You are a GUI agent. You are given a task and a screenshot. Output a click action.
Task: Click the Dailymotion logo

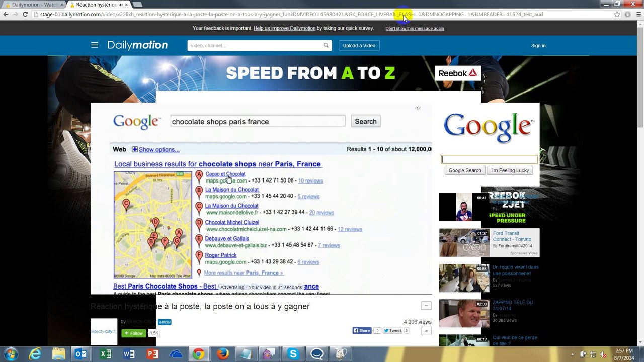point(137,45)
